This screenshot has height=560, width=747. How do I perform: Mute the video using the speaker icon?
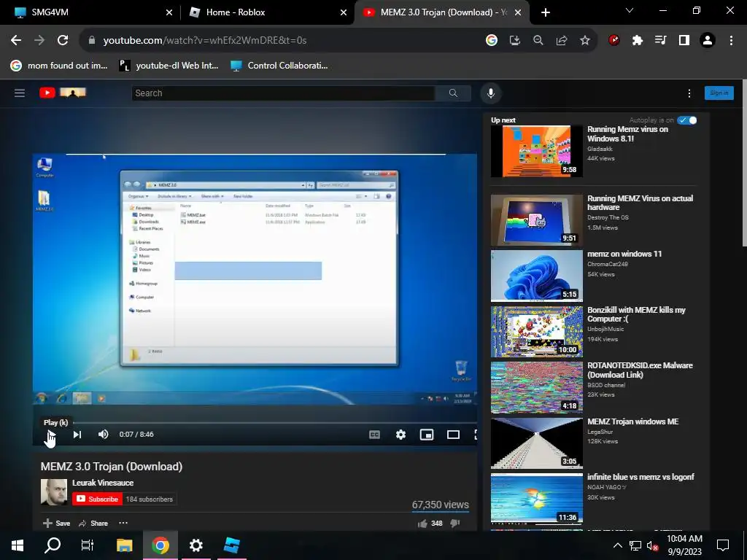tap(103, 435)
